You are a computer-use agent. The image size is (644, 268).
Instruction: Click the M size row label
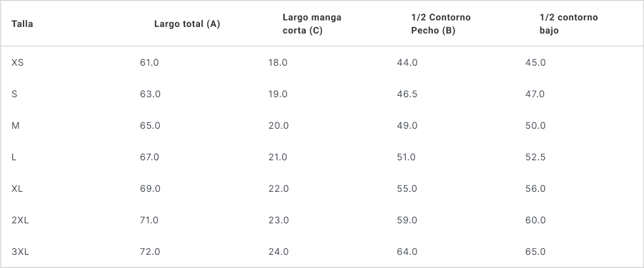pos(15,125)
